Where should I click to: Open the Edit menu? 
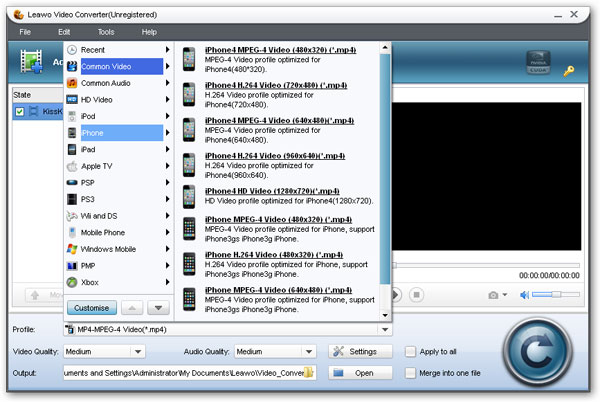tap(64, 32)
